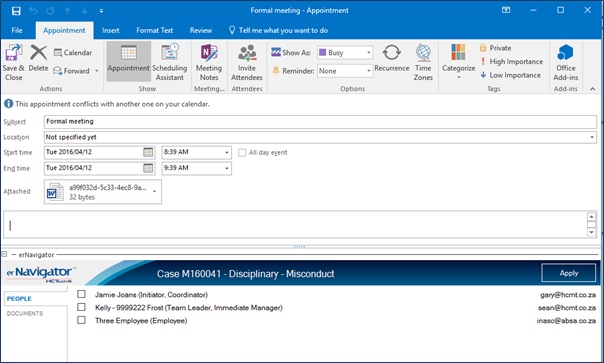Open the 8:39 AM start time dropdown
604x363 pixels.
coord(226,153)
